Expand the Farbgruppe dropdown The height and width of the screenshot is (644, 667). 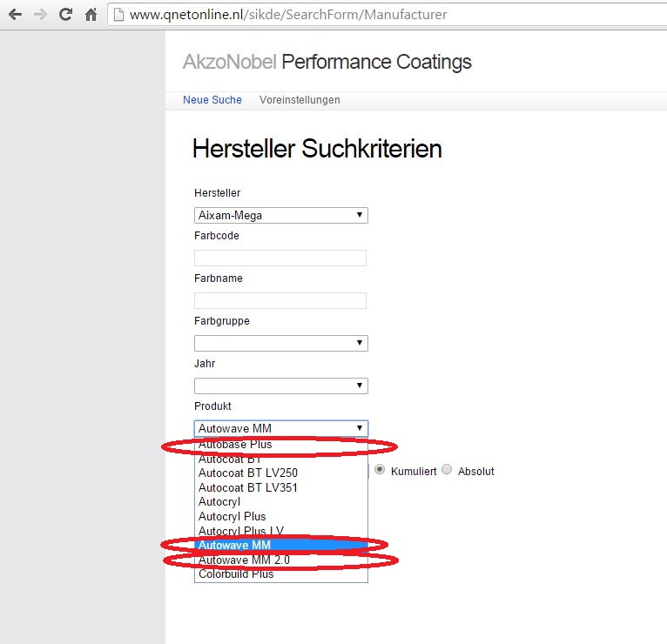click(x=281, y=343)
